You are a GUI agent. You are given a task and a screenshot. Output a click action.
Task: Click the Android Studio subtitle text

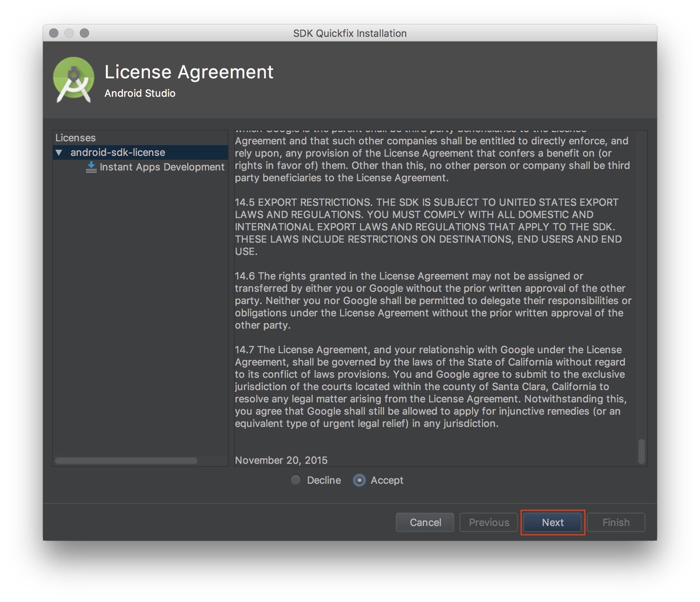(x=140, y=93)
